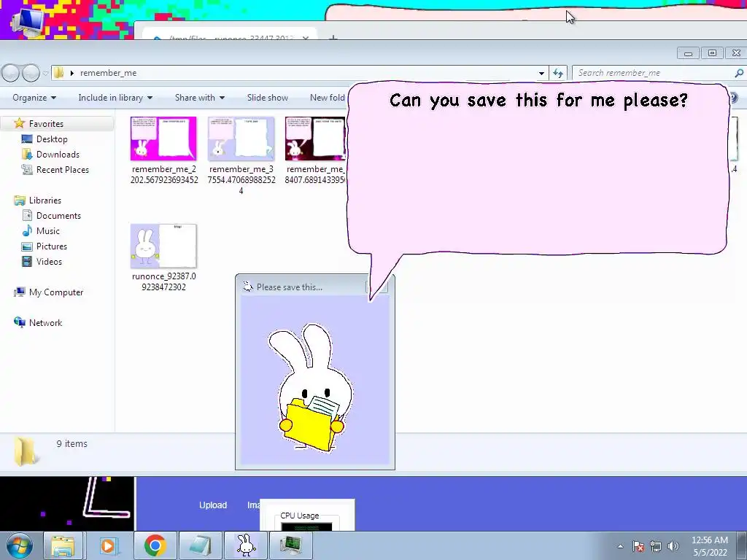Click the folder icon in address bar
Viewport: 747px width, 560px height.
point(58,73)
